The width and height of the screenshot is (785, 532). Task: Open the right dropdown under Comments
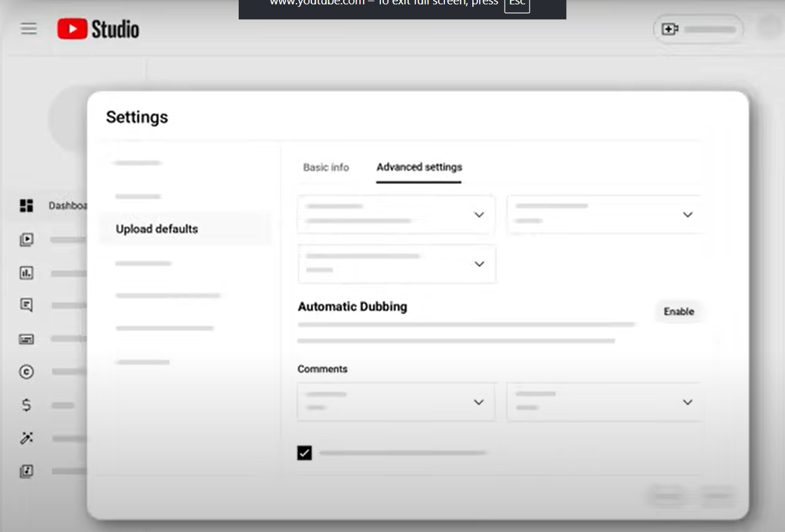point(687,401)
